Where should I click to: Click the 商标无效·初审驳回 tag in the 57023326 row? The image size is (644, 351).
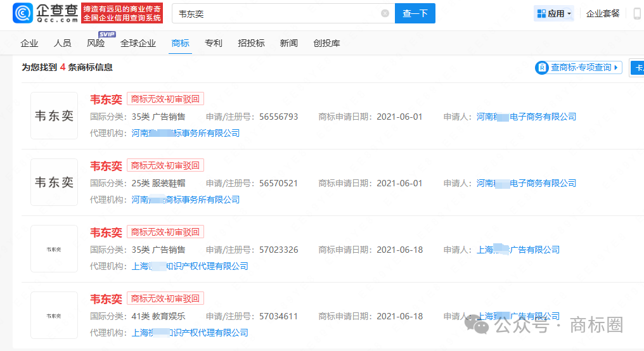tap(165, 232)
